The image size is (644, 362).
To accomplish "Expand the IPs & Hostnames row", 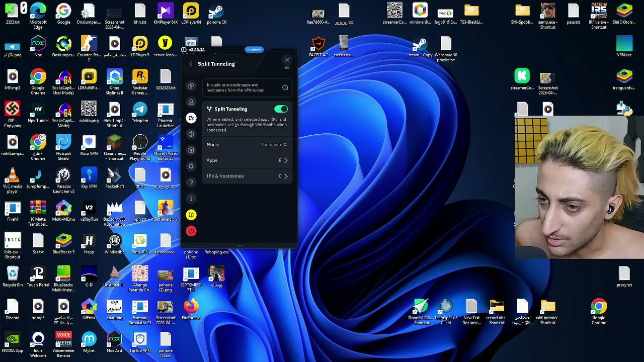I will point(247,176).
